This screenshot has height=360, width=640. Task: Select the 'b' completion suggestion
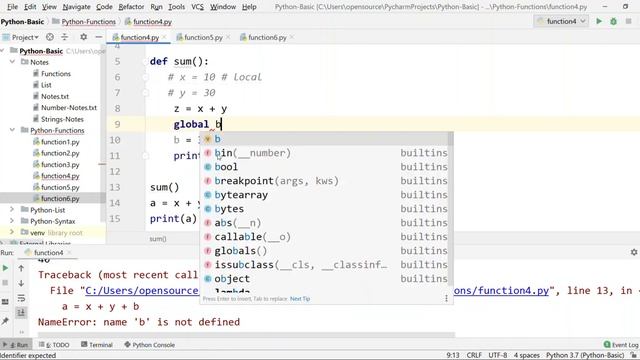tap(325, 139)
